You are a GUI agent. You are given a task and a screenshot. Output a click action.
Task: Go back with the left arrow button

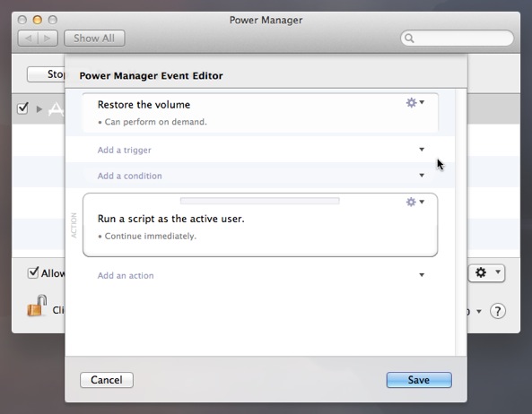point(28,39)
